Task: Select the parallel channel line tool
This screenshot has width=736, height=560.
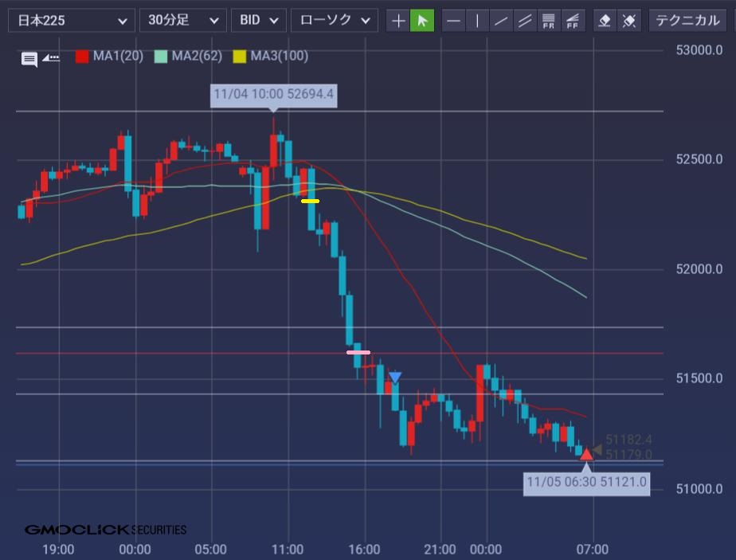Action: [x=524, y=20]
